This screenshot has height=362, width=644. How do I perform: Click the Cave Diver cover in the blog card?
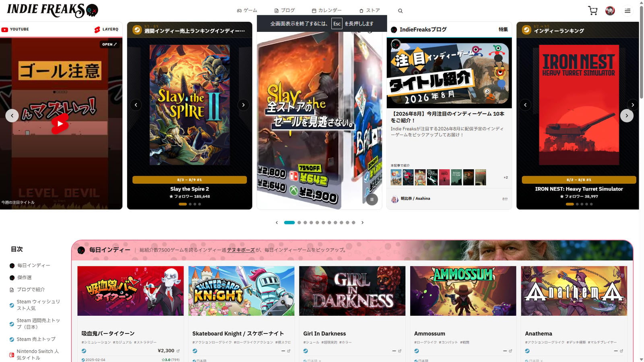click(432, 177)
